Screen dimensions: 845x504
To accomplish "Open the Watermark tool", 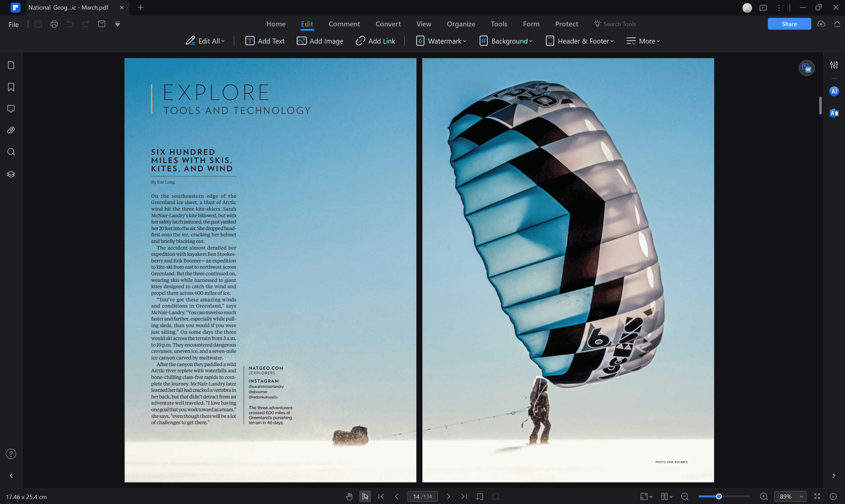I will (442, 41).
